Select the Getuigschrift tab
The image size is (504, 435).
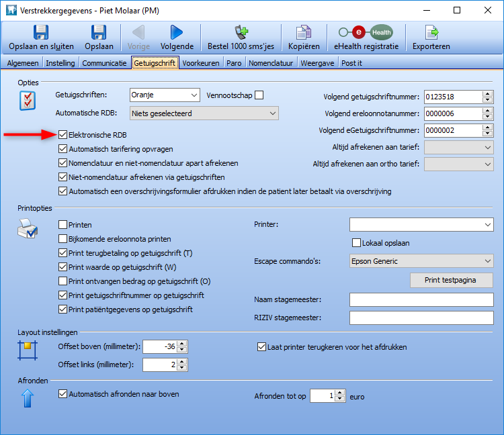(x=155, y=63)
